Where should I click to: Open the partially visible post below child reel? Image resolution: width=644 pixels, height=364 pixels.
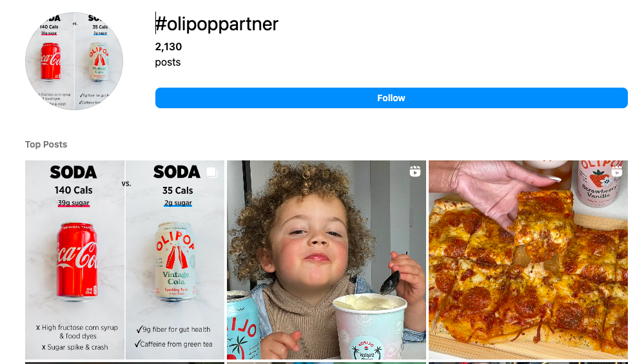[327, 363]
